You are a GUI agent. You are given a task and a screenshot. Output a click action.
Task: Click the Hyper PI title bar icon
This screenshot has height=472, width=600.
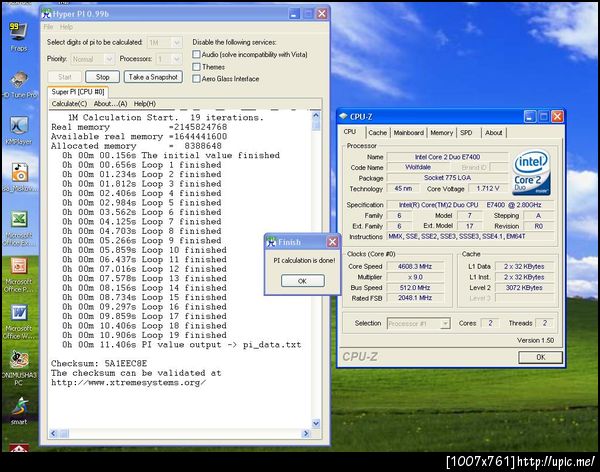(46, 14)
